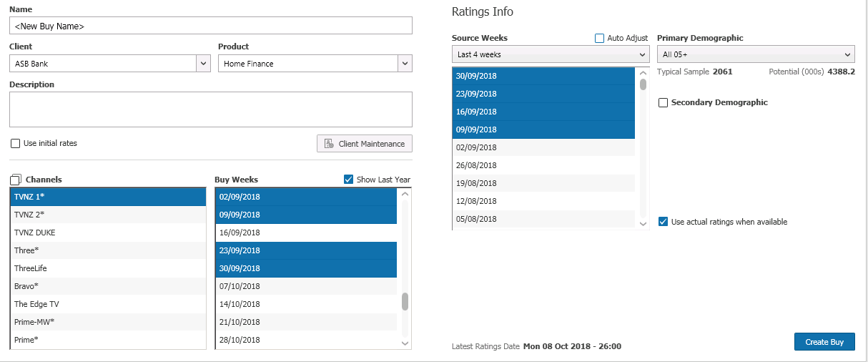The height and width of the screenshot is (362, 868).
Task: Open Client Maintenance
Action: click(365, 144)
